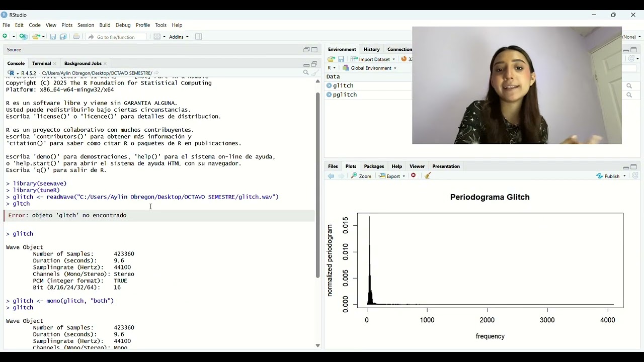Toggle the sidebar layout icon
The width and height of the screenshot is (644, 362).
tap(199, 37)
